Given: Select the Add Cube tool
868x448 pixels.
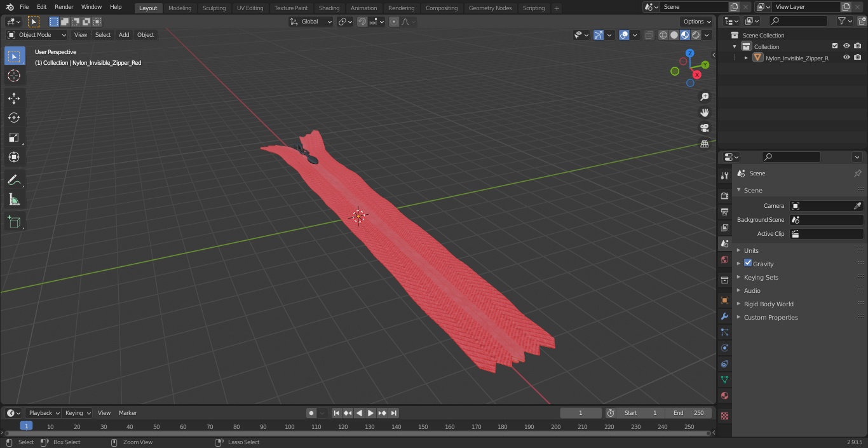Looking at the screenshot, I should tap(14, 222).
